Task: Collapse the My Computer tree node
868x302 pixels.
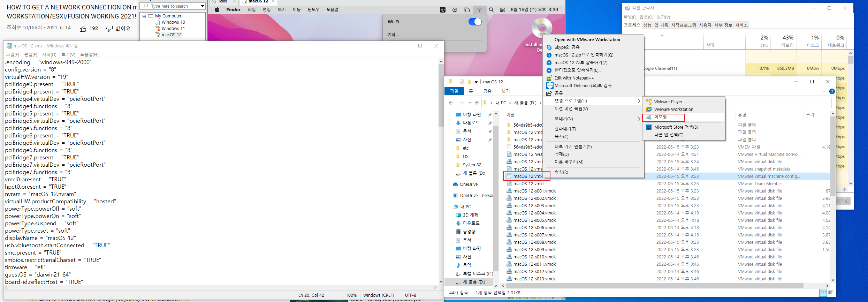Action: pos(144,16)
